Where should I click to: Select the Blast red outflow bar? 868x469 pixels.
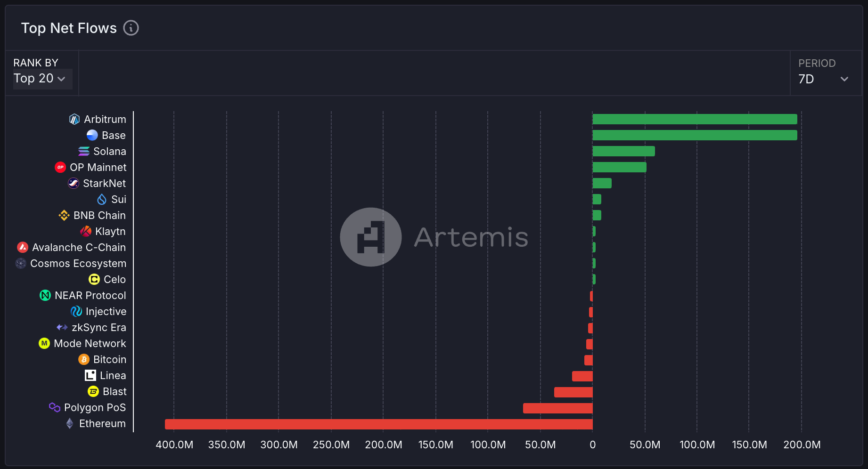click(x=573, y=392)
